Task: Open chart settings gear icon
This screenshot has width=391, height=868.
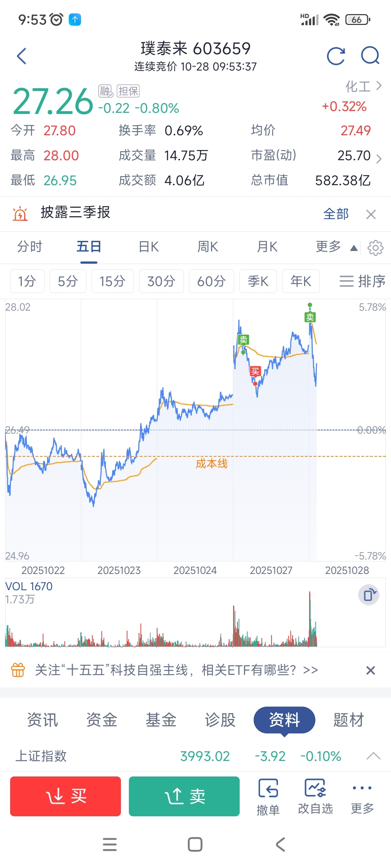Action: [x=375, y=248]
